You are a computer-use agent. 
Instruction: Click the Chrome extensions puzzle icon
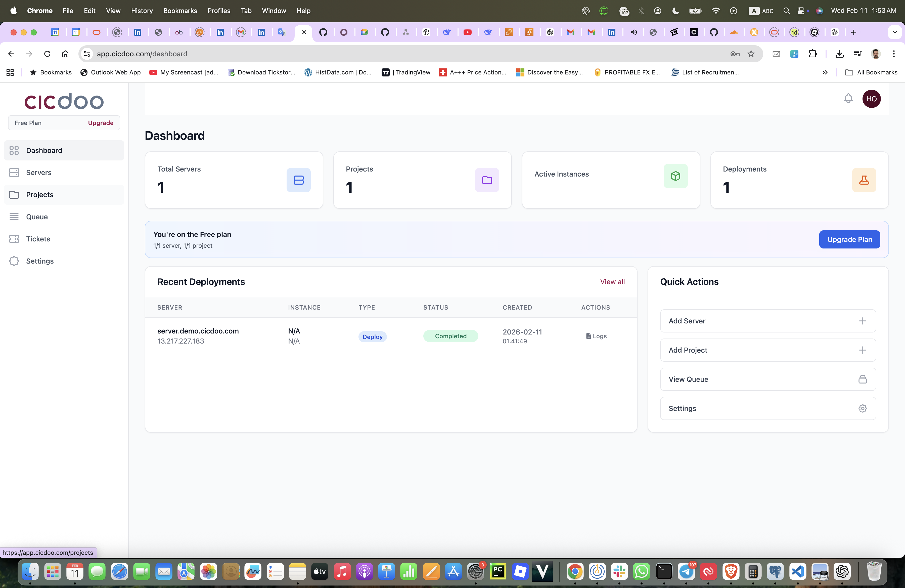click(x=812, y=54)
